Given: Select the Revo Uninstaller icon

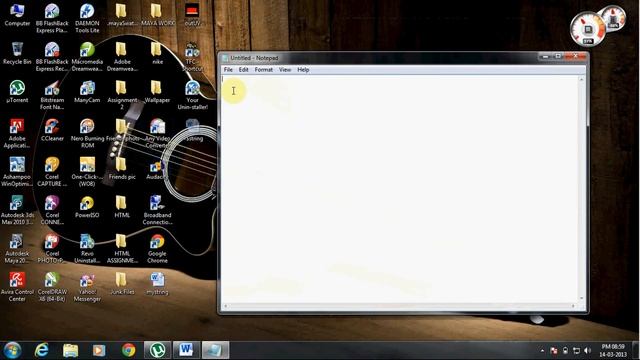Looking at the screenshot, I should click(87, 249).
